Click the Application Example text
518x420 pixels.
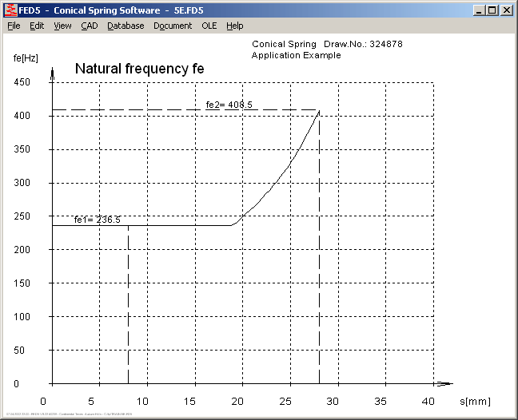296,55
